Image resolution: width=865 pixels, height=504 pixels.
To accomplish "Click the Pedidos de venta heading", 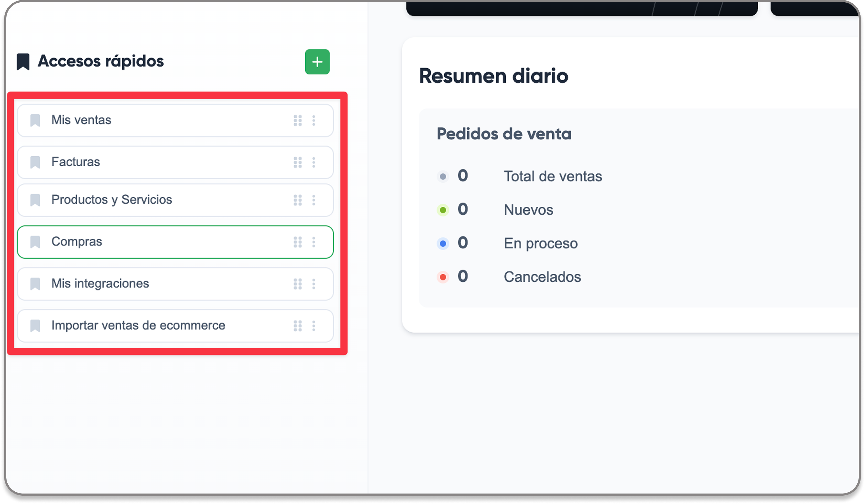I will (504, 134).
